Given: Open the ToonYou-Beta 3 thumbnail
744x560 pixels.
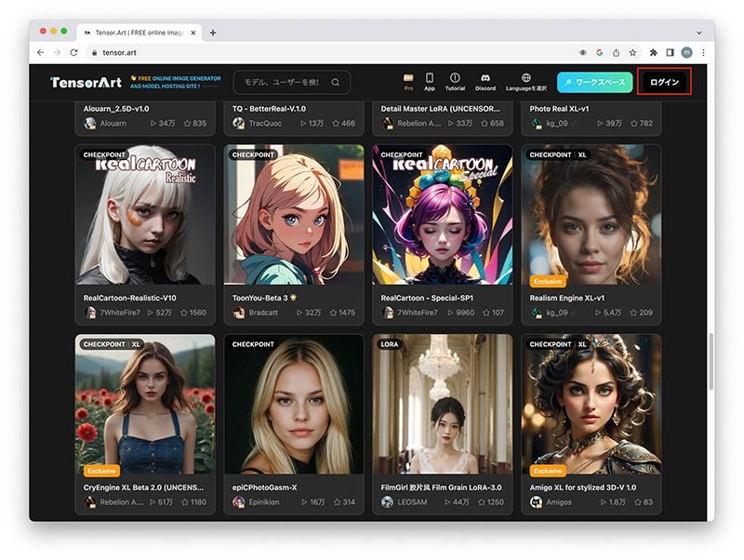Looking at the screenshot, I should point(294,215).
